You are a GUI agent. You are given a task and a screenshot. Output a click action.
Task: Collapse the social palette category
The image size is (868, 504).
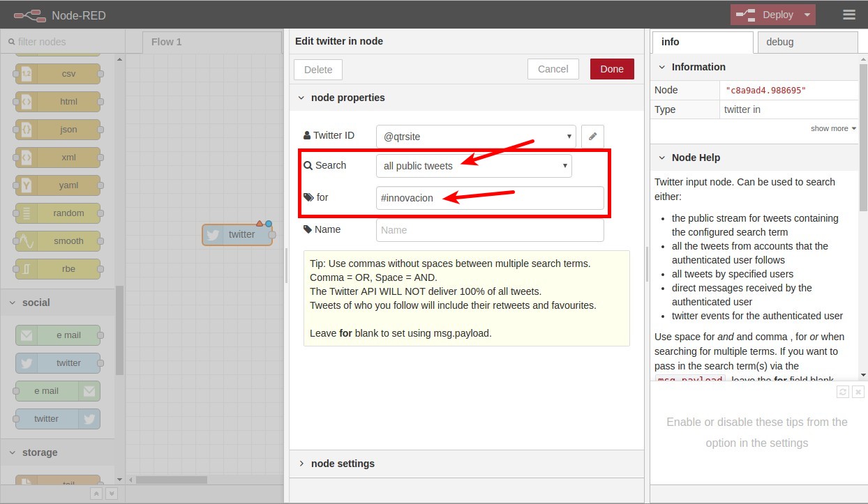point(57,303)
